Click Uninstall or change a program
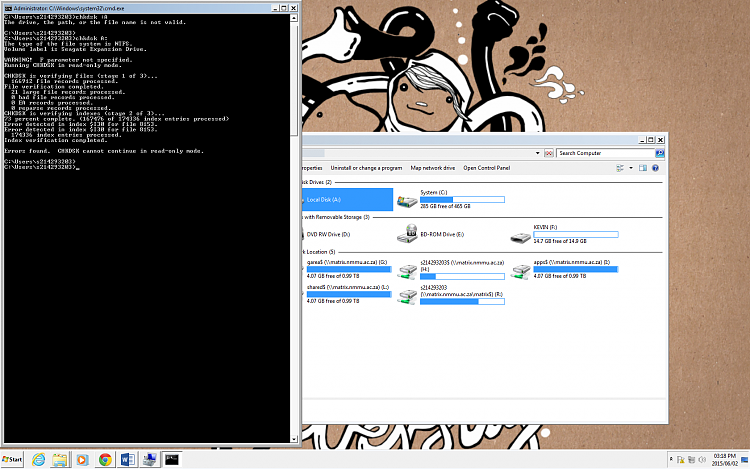The height and width of the screenshot is (469, 750). tap(366, 168)
